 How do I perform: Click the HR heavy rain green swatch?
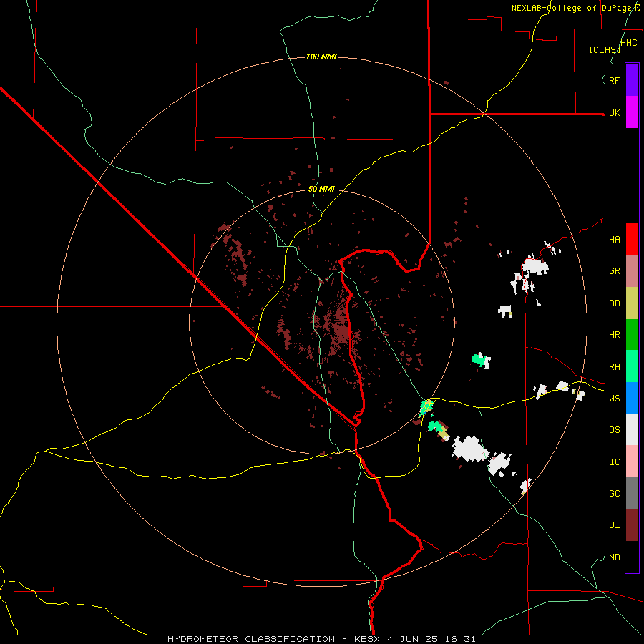click(x=632, y=335)
